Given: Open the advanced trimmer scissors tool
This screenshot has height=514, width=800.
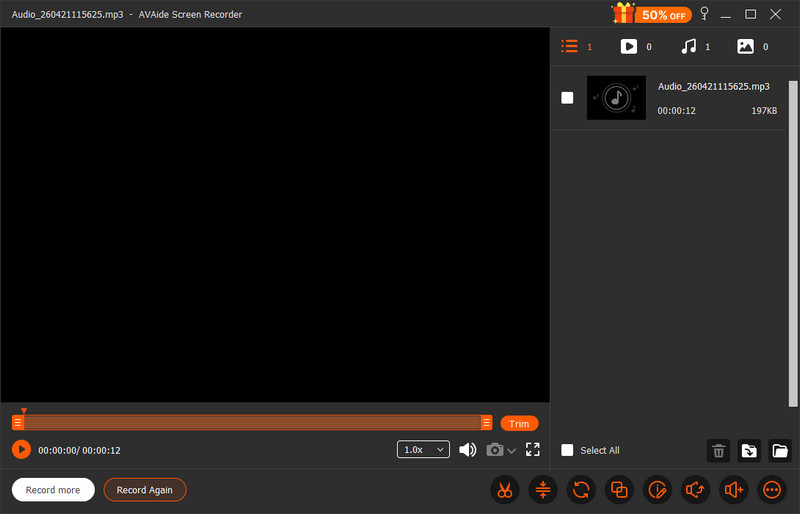Looking at the screenshot, I should coord(505,490).
